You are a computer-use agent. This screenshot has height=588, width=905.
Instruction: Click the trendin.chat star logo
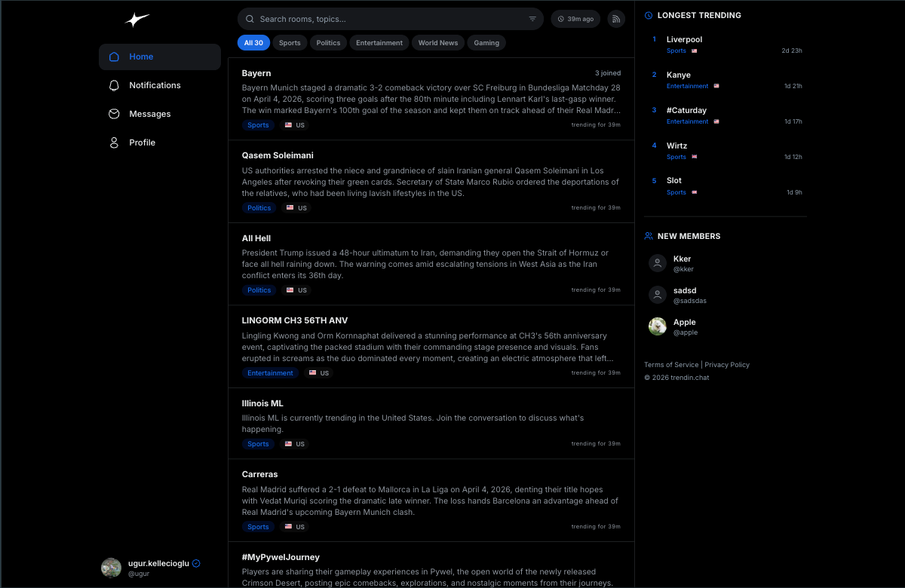[137, 20]
